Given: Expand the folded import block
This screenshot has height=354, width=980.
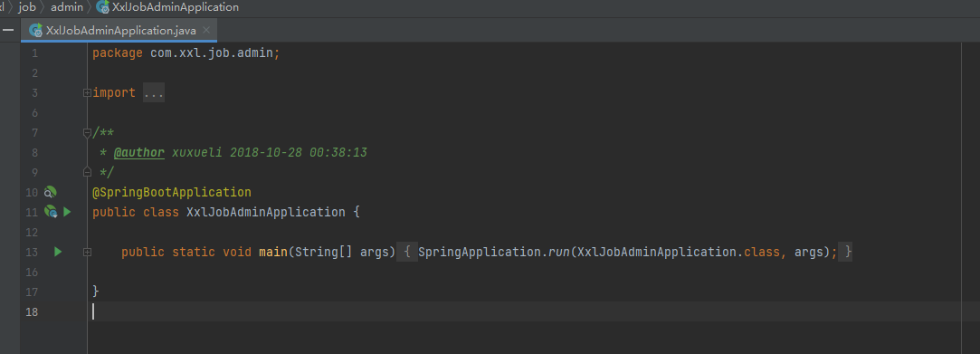Looking at the screenshot, I should (87, 92).
